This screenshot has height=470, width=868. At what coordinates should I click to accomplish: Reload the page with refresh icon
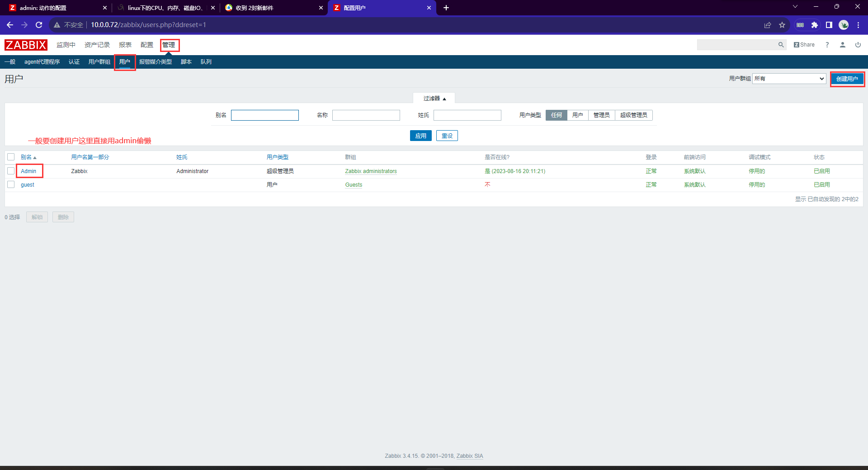click(39, 25)
